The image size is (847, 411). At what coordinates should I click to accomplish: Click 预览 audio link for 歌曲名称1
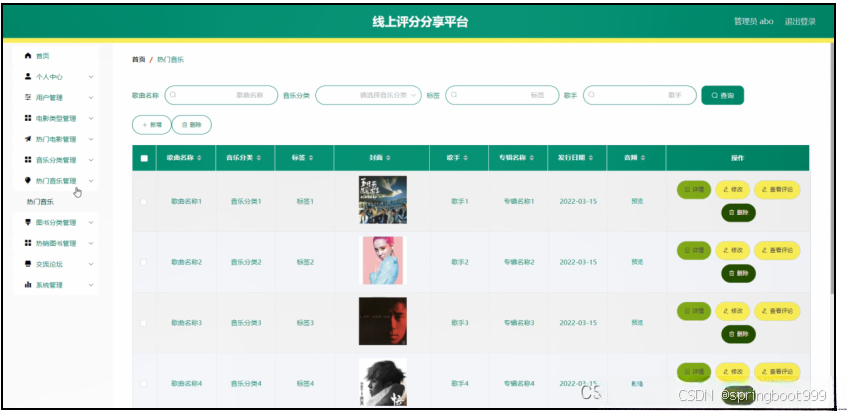point(637,201)
